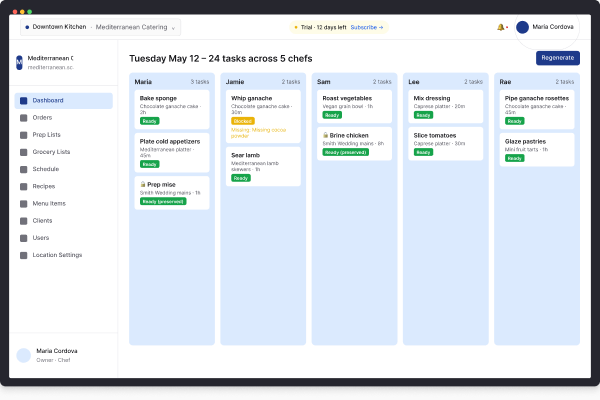Open Recipes in the sidebar

(64, 187)
